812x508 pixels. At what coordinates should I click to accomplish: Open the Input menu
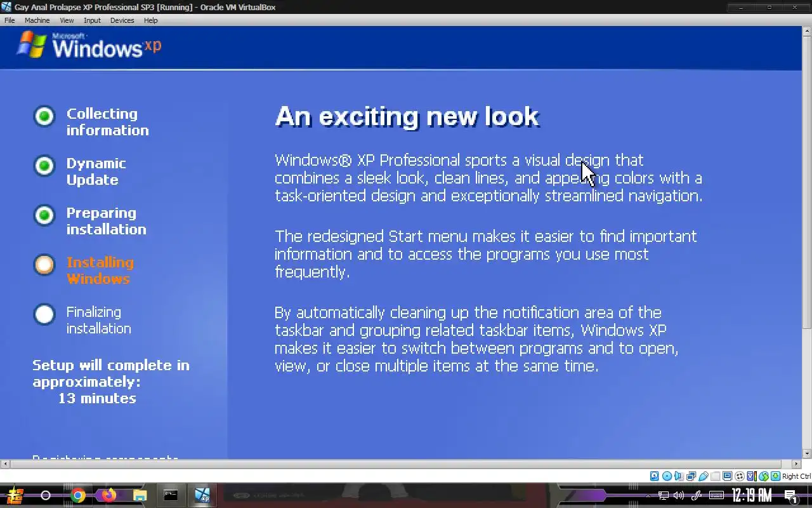pos(92,20)
